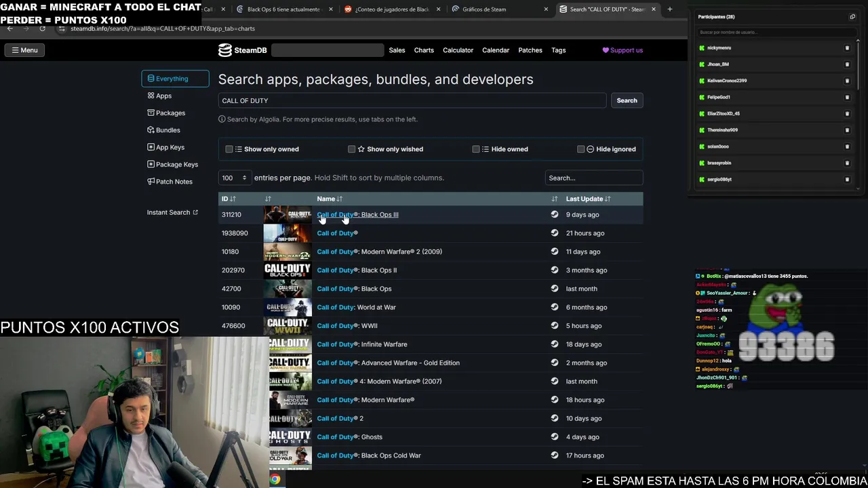This screenshot has height=488, width=868.
Task: Open Calculator navigation item
Action: click(x=458, y=50)
